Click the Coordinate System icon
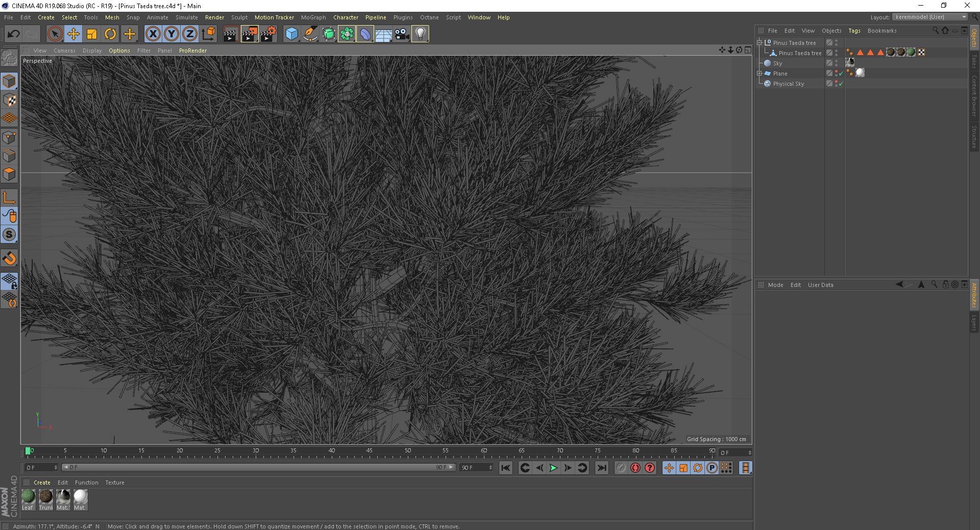This screenshot has width=980, height=530. pos(208,34)
